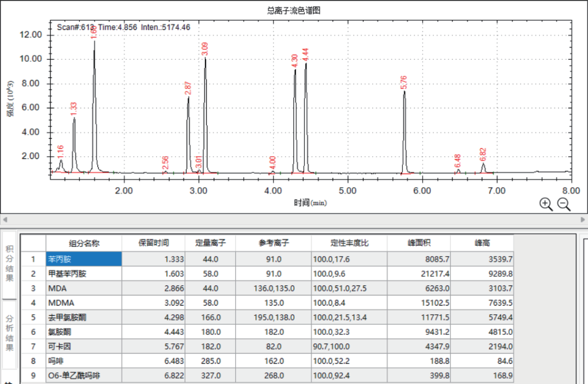
Task: Click the zoom out magnifier icon
Action: [564, 204]
